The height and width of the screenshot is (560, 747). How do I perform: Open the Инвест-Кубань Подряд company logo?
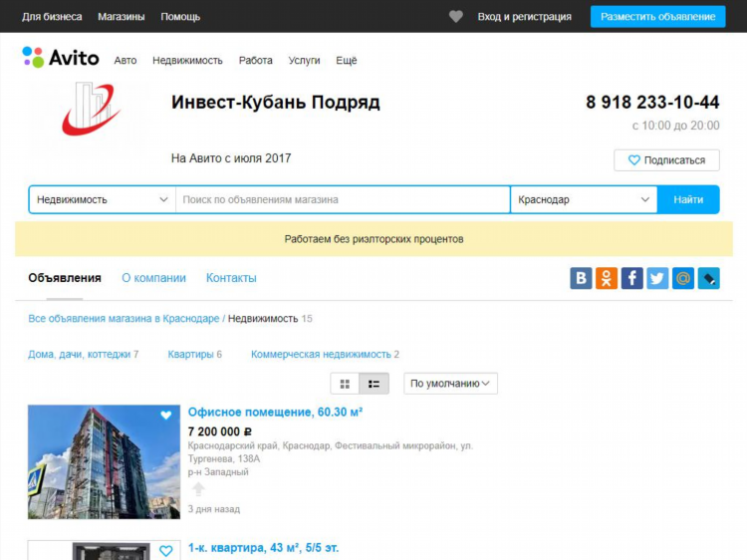[x=91, y=110]
